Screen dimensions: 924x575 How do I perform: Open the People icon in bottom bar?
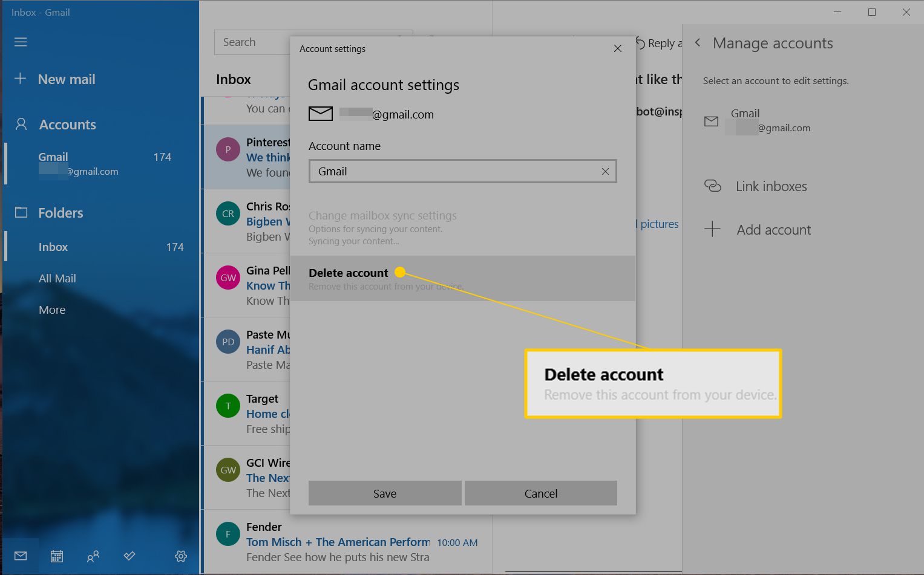click(93, 556)
